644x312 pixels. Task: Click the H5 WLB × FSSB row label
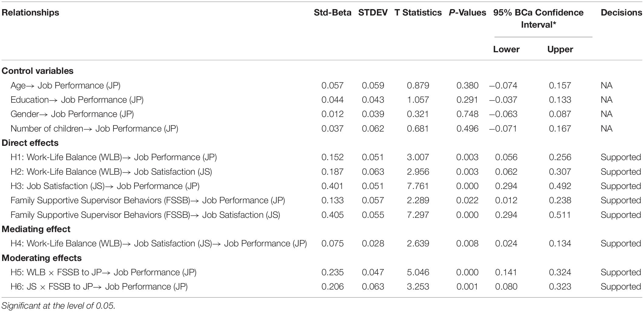(103, 273)
